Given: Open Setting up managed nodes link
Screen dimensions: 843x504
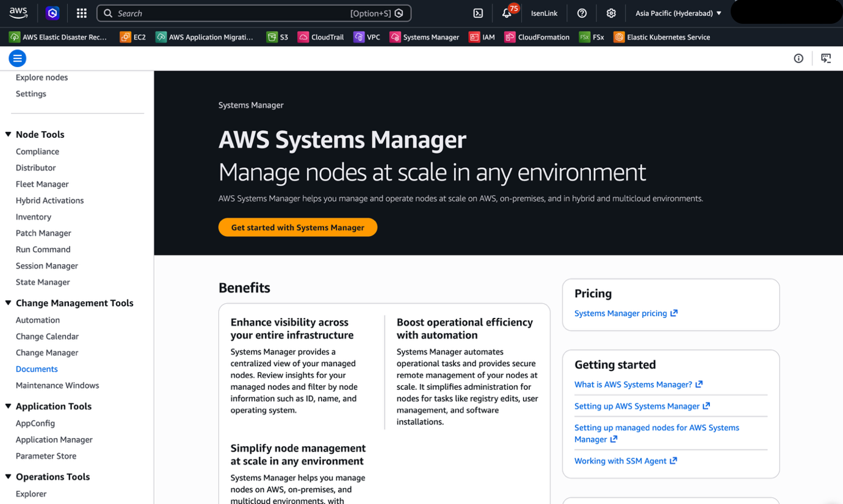Looking at the screenshot, I should click(x=657, y=433).
